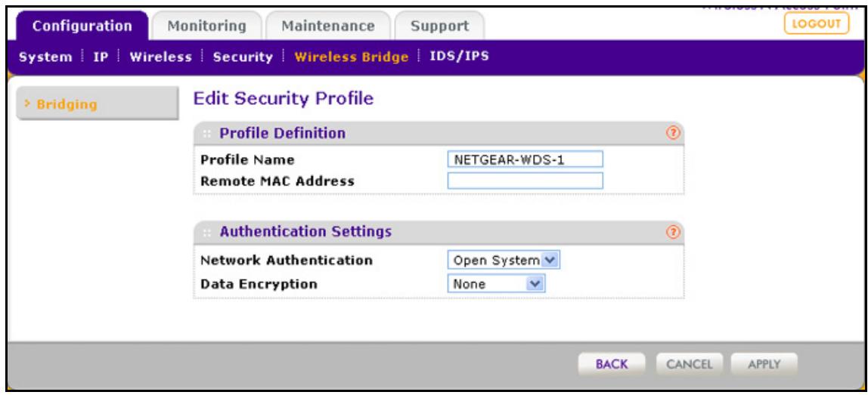Click the Profile Definition section header
The width and height of the screenshot is (868, 395).
point(439,134)
